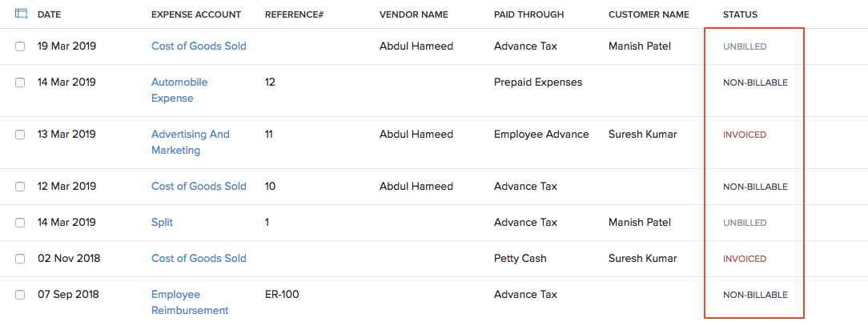Click the Reference# column header
868x326 pixels.
tap(293, 14)
